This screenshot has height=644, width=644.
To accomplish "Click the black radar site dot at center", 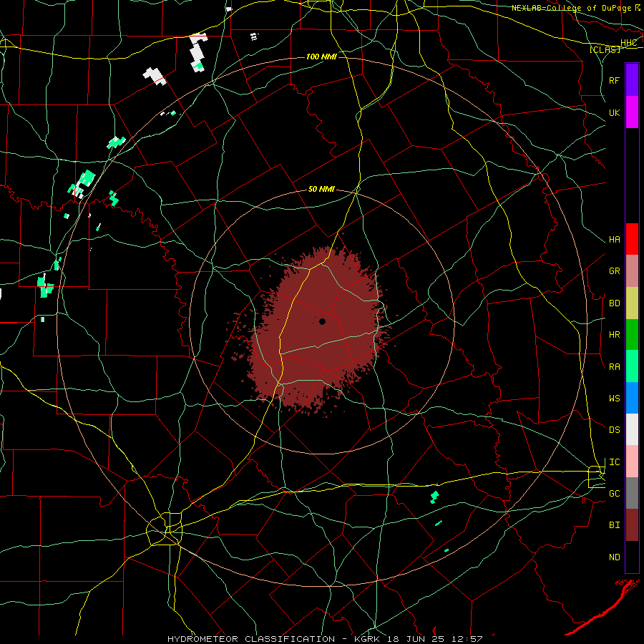I will click(x=323, y=321).
